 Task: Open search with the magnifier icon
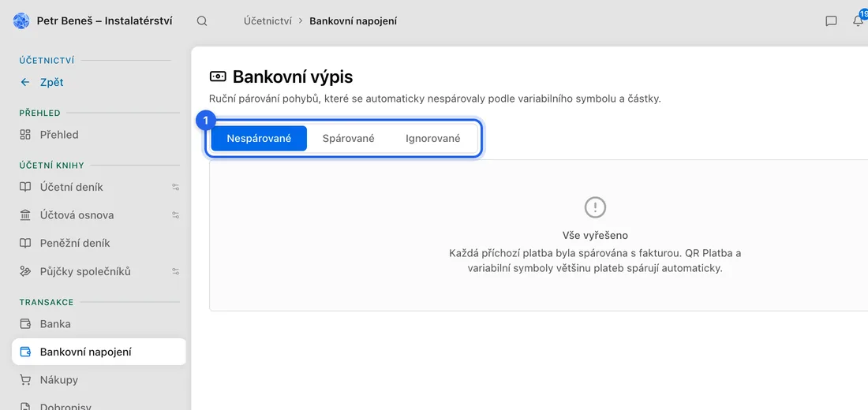202,21
